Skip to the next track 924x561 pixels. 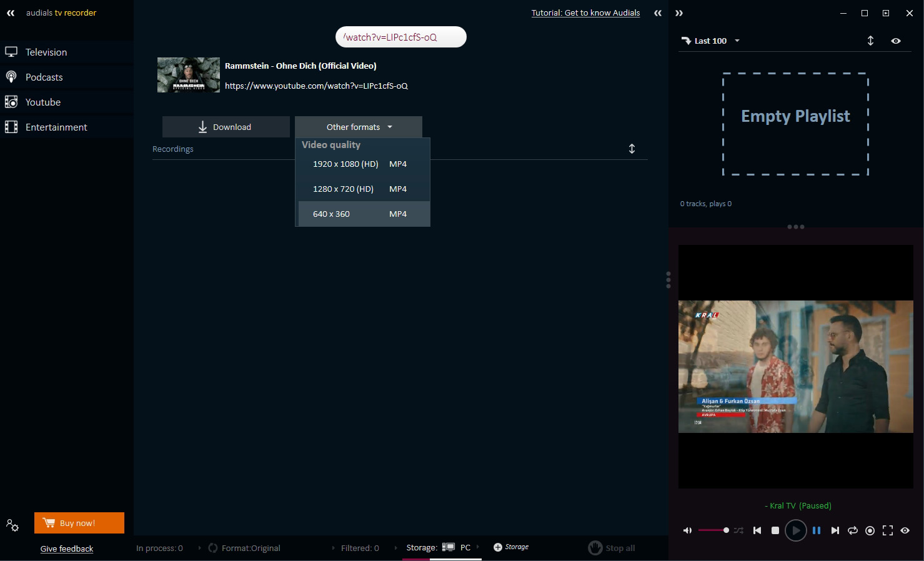pos(835,530)
